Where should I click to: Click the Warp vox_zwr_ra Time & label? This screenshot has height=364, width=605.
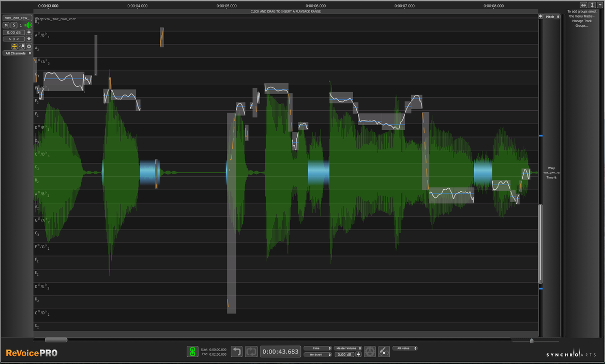click(551, 173)
